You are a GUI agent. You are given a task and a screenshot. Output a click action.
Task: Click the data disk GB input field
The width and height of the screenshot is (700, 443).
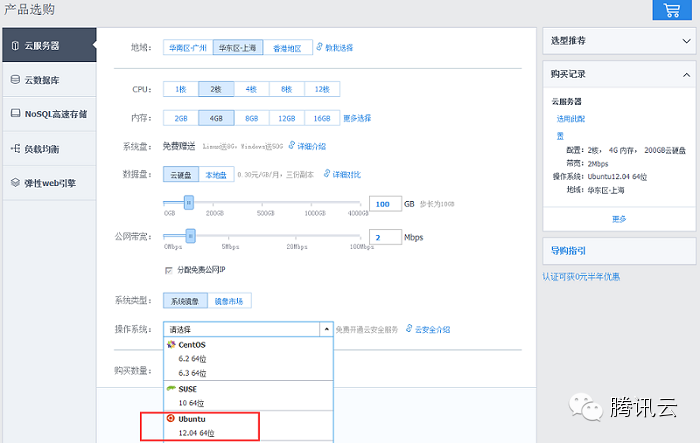pyautogui.click(x=385, y=204)
